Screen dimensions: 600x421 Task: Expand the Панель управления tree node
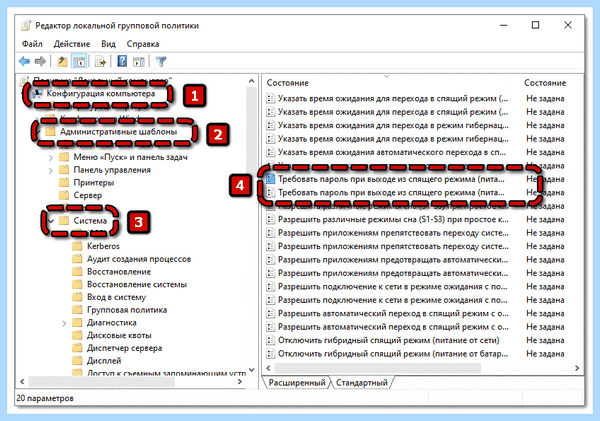(51, 170)
